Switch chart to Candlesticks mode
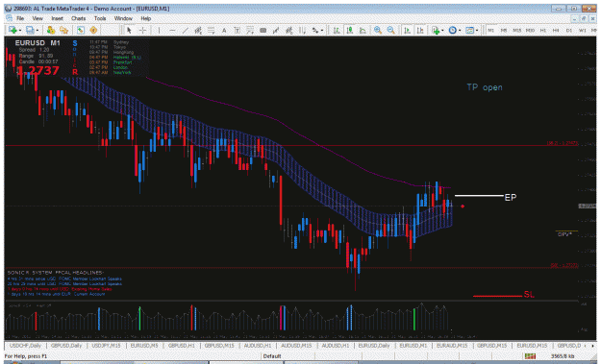Screen dimensions: 601x364 click(x=350, y=30)
